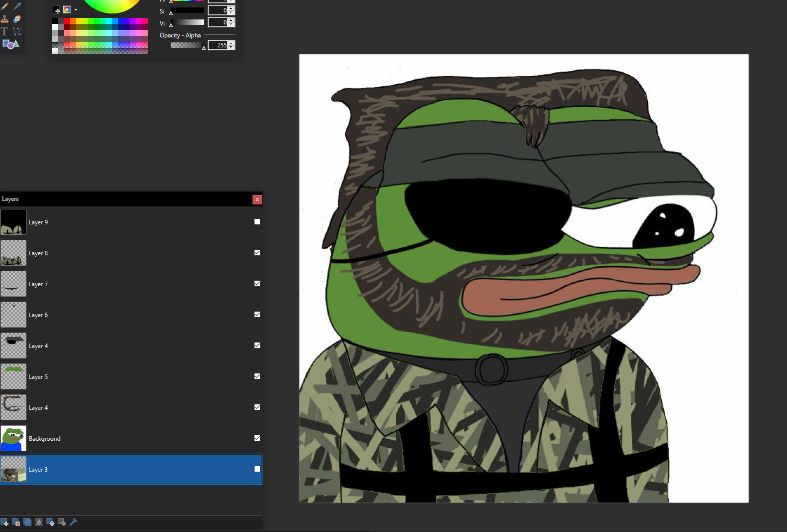Click the merge layer down icon

[39, 522]
